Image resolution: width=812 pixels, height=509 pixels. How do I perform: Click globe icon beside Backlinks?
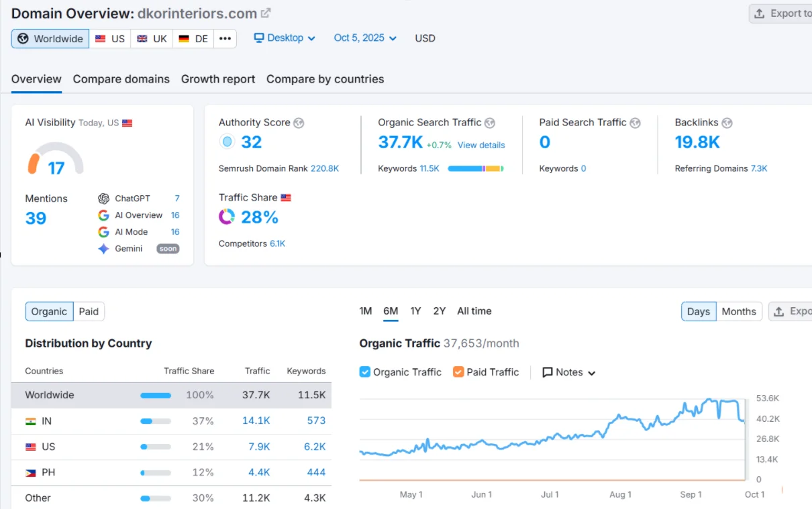727,123
